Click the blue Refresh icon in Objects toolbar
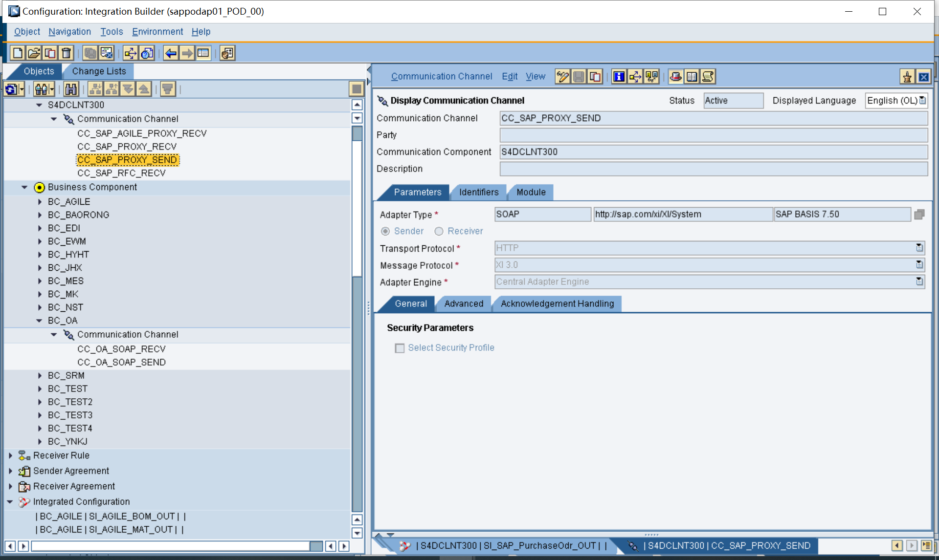Screen dimensions: 939x560 (11, 89)
